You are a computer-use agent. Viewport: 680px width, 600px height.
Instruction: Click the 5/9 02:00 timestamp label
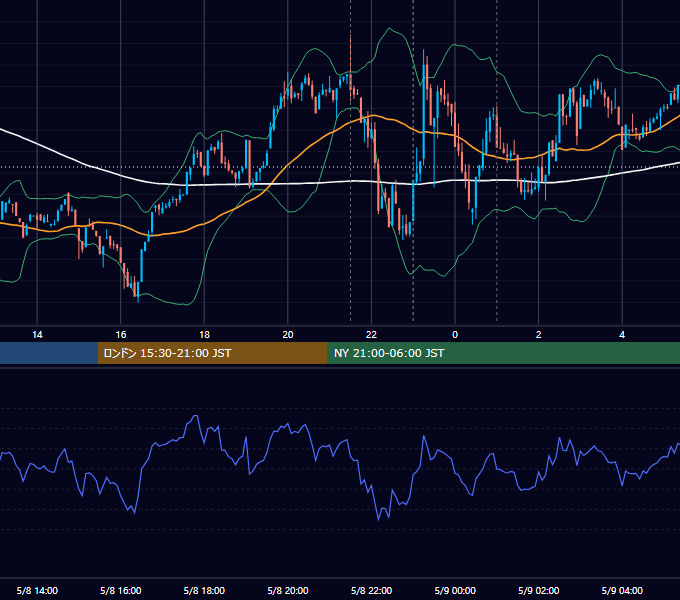click(538, 590)
